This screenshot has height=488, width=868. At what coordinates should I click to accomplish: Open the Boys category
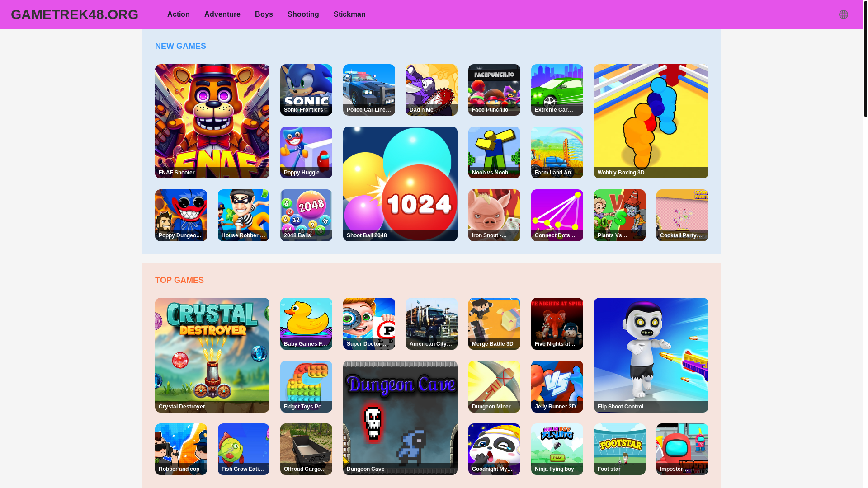[x=264, y=14]
